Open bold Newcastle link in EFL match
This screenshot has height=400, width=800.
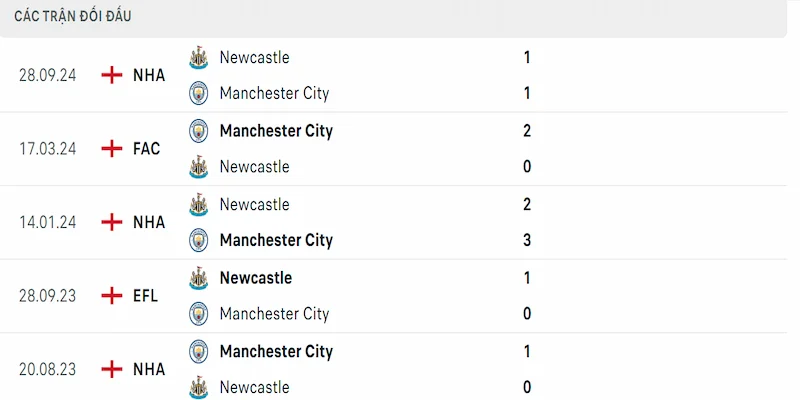pos(256,277)
